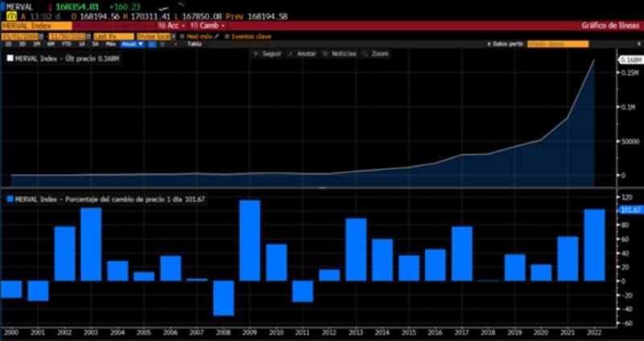
Task: Open the Tabla table view
Action: (x=194, y=44)
